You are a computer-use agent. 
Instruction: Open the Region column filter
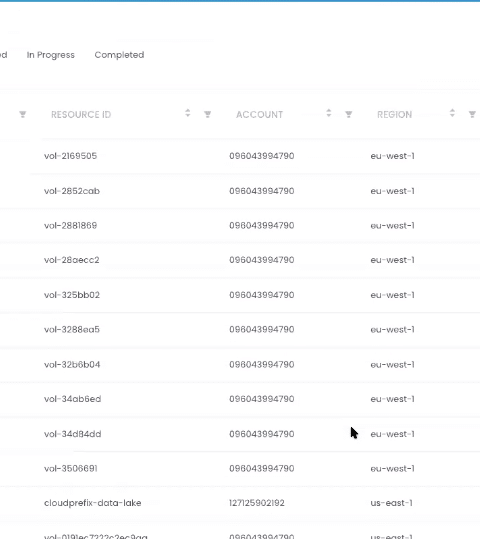tap(472, 114)
